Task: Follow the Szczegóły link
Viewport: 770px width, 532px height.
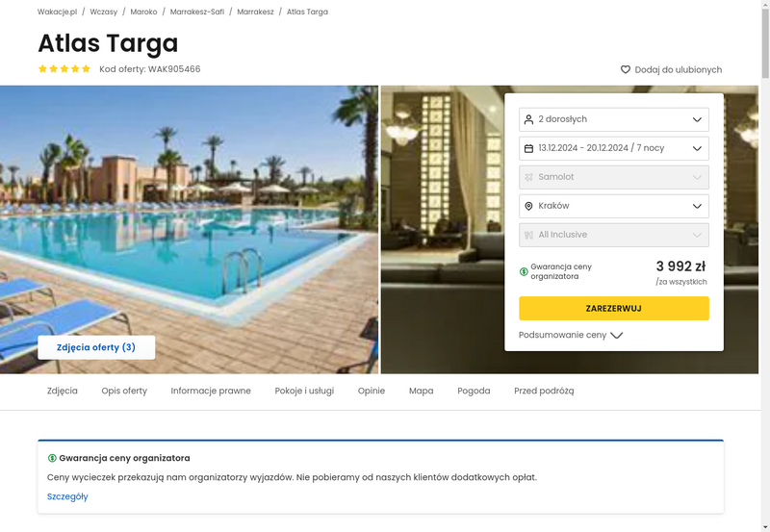Action: click(67, 496)
